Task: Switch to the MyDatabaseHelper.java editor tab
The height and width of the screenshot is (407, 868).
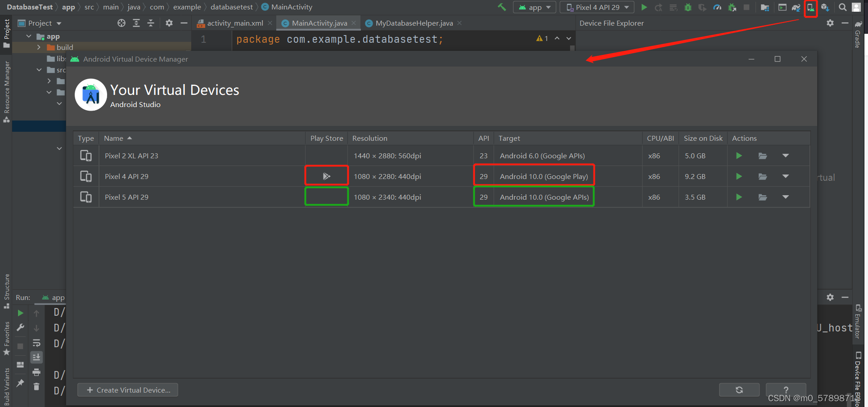Action: click(x=414, y=23)
